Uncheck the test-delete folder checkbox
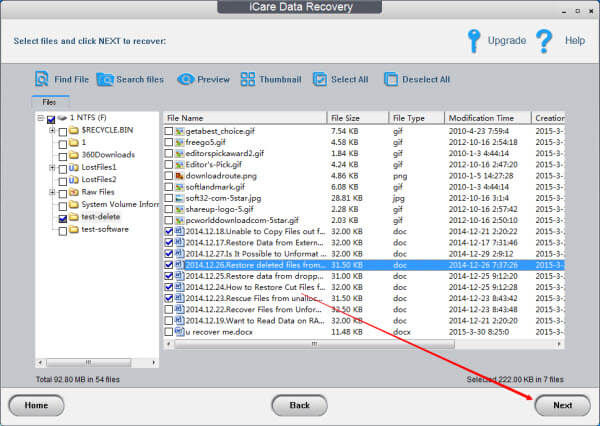This screenshot has height=426, width=600. tap(63, 219)
